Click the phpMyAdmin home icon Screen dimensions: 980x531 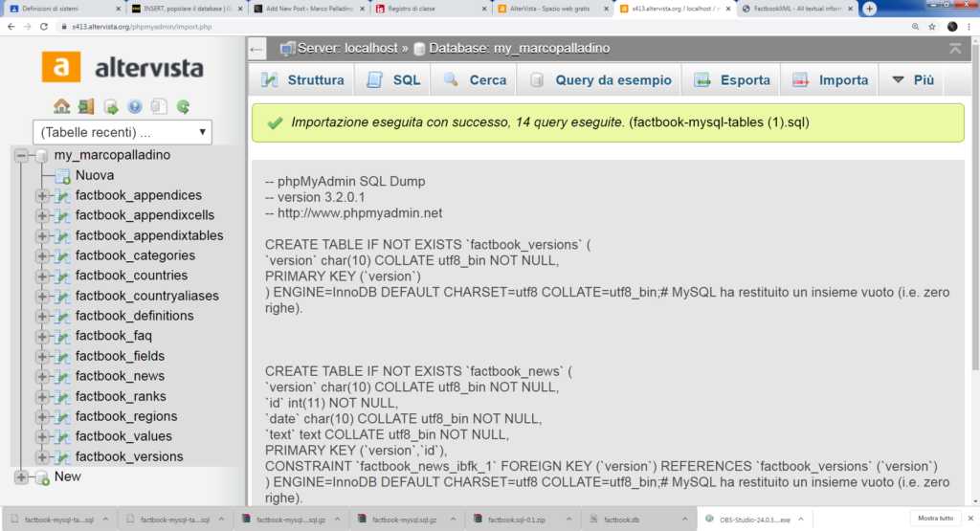[62, 106]
